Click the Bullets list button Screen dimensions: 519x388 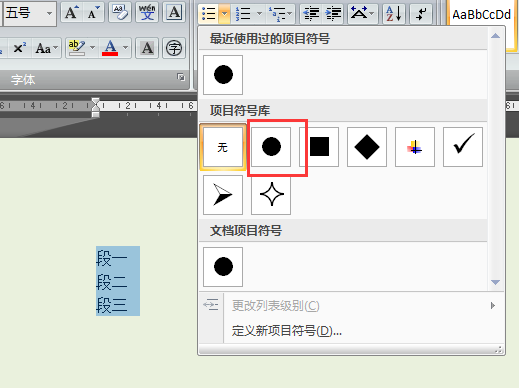[209, 14]
